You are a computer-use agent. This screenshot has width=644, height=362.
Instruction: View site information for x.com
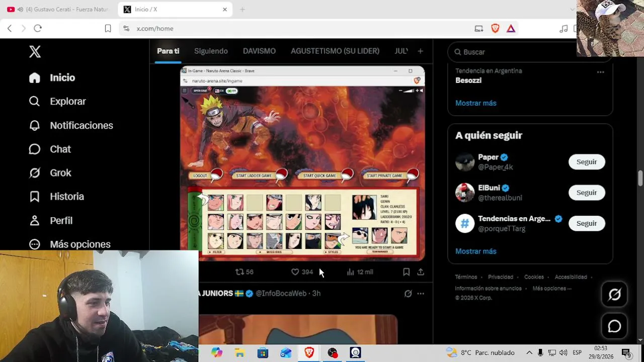(126, 29)
